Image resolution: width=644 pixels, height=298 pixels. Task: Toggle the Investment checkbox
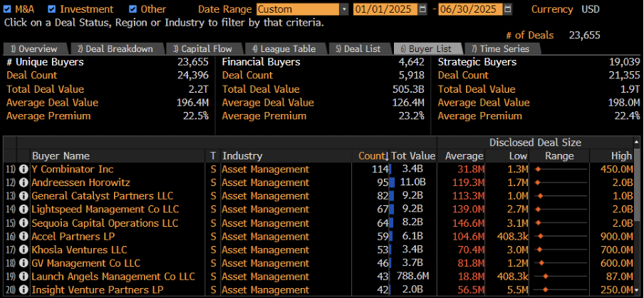[53, 9]
